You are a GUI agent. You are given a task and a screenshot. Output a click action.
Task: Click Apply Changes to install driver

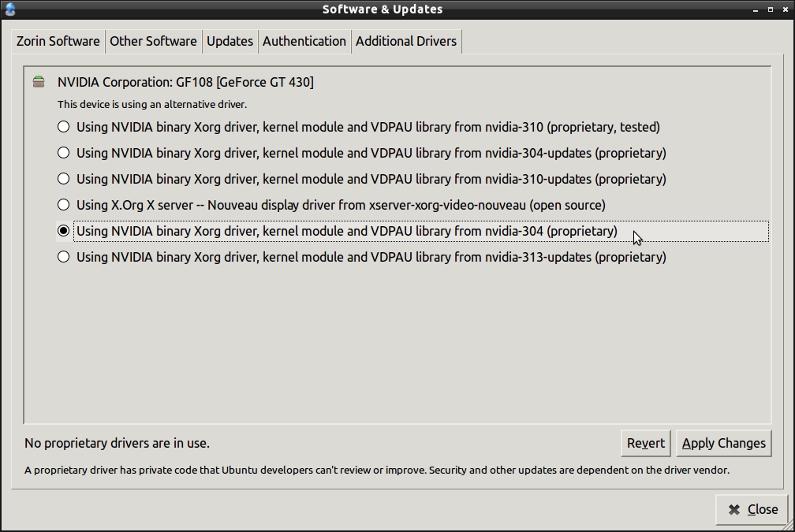tap(723, 443)
